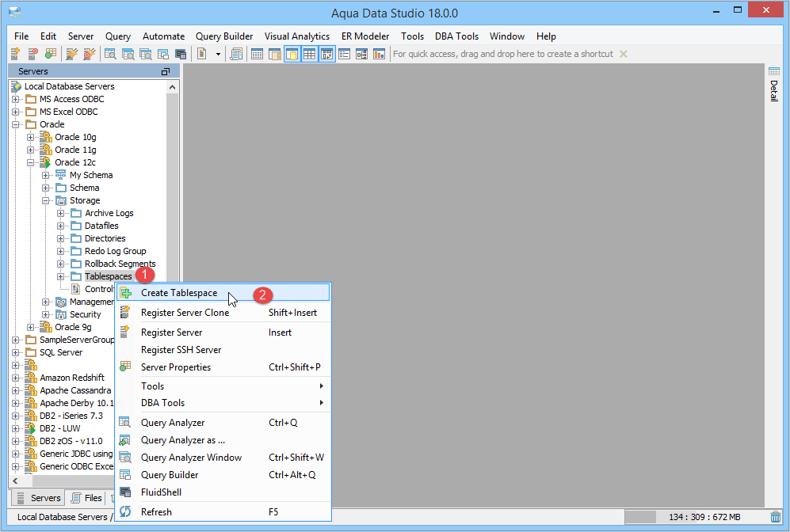790x532 pixels.
Task: Open Server Properties from the toolbar icon
Action: (x=51, y=54)
